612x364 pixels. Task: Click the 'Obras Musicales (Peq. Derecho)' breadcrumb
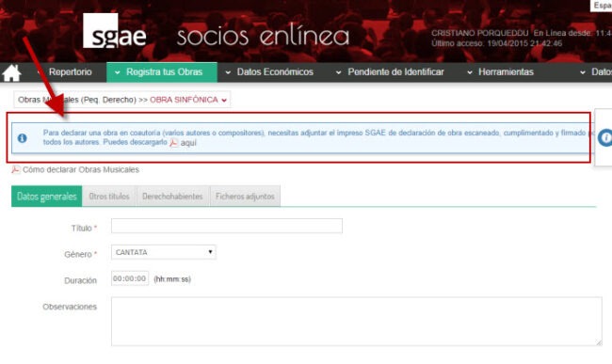(77, 100)
